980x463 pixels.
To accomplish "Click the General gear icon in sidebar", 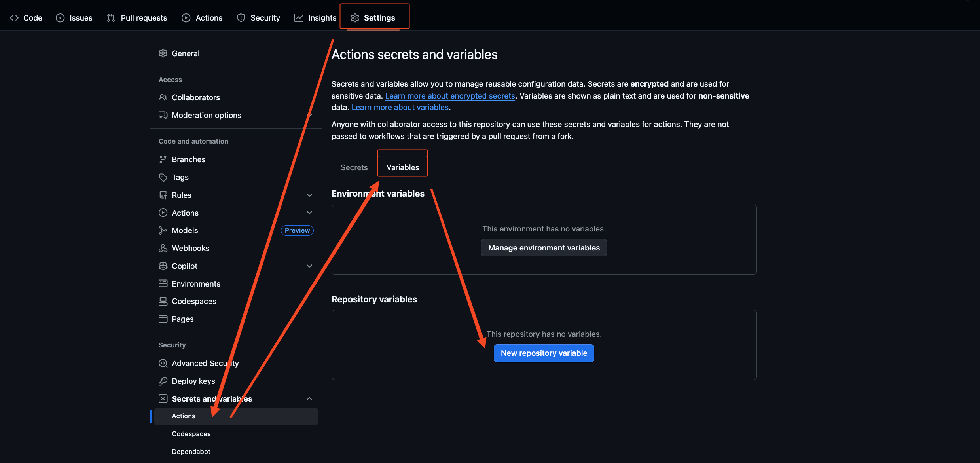I will (x=163, y=53).
